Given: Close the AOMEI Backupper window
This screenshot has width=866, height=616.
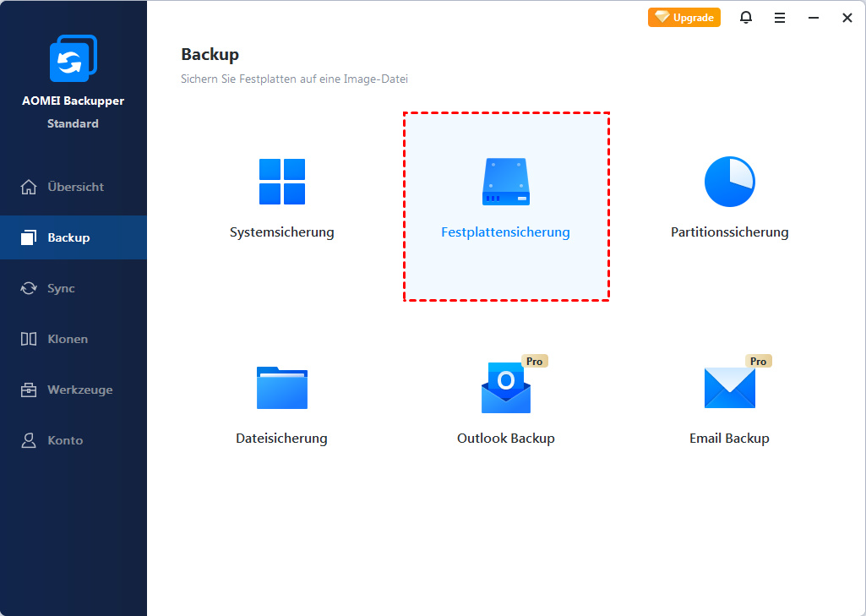Looking at the screenshot, I should click(x=847, y=18).
